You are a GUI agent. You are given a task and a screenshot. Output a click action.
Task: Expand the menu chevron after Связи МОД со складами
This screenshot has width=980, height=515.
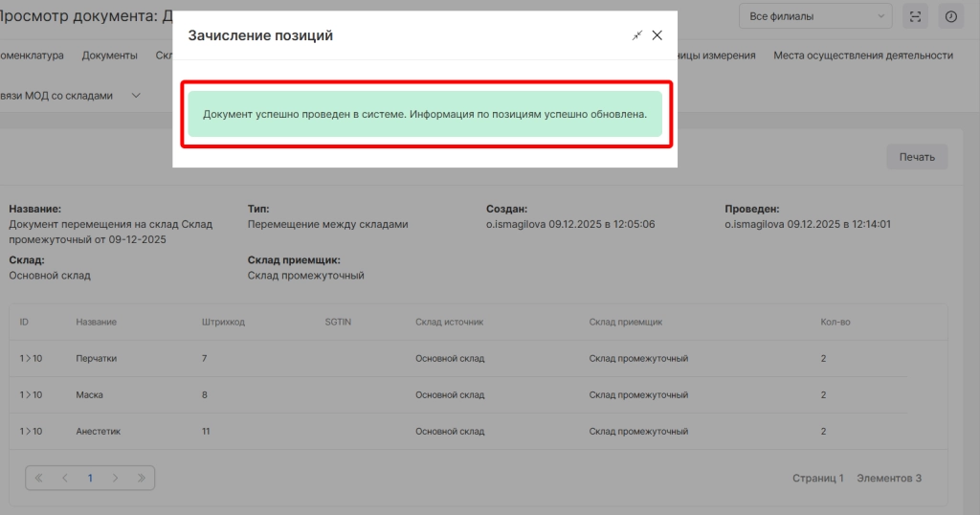[136, 96]
